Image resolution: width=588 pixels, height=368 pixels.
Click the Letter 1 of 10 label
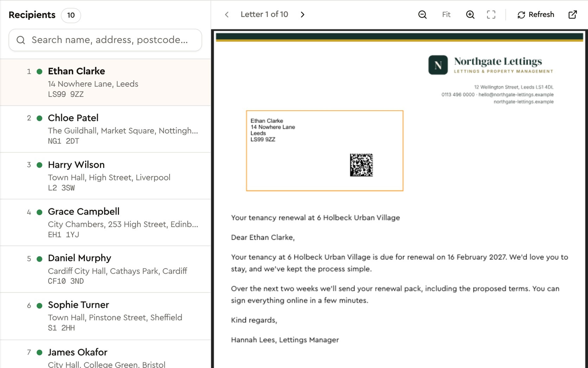click(x=264, y=15)
